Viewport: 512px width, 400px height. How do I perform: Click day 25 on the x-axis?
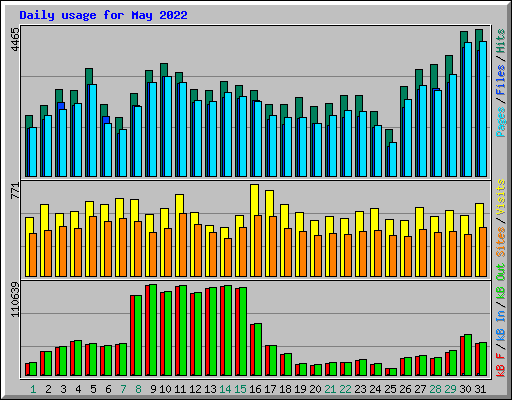390,389
